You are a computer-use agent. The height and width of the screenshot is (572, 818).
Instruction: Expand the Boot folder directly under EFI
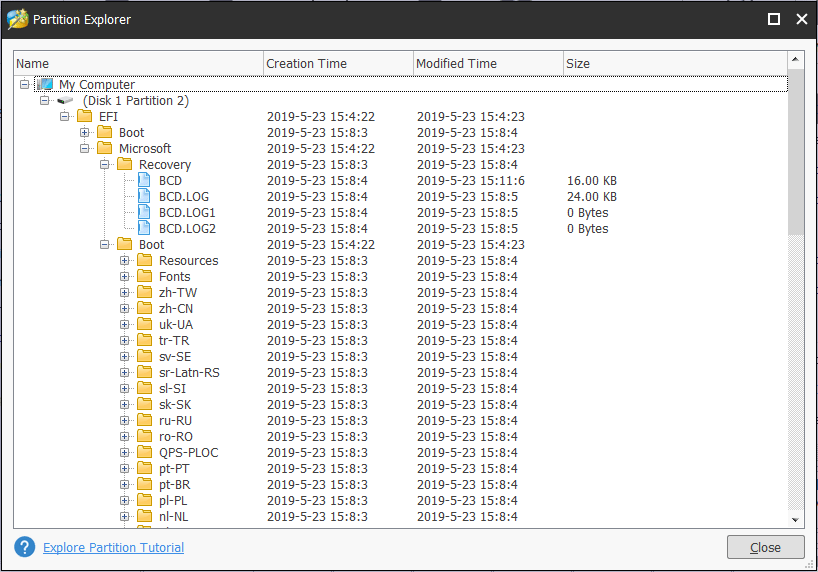(84, 132)
